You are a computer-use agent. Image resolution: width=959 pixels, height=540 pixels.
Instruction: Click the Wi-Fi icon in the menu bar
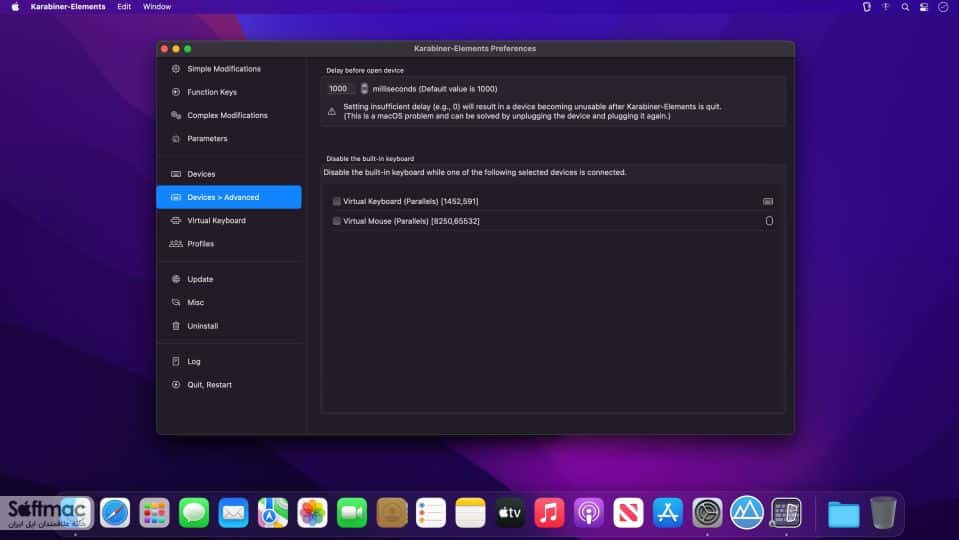886,7
